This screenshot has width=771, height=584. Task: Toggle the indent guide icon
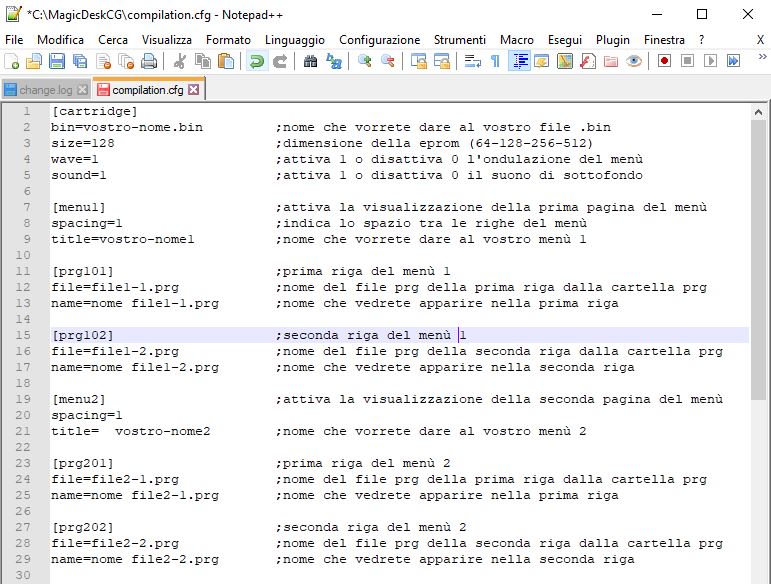pos(519,61)
